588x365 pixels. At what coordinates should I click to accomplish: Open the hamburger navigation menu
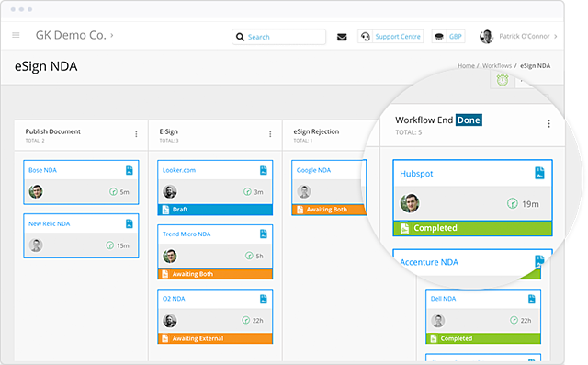(x=16, y=35)
